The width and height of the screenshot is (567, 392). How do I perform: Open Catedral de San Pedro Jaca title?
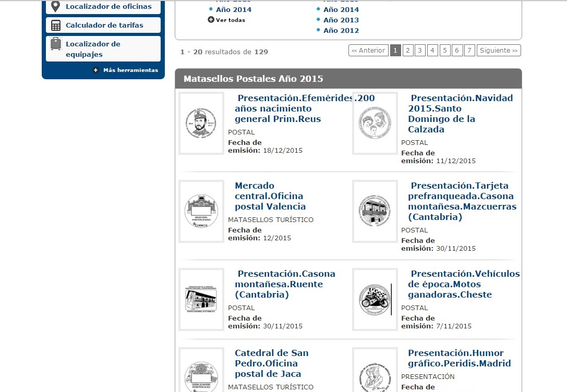[272, 363]
